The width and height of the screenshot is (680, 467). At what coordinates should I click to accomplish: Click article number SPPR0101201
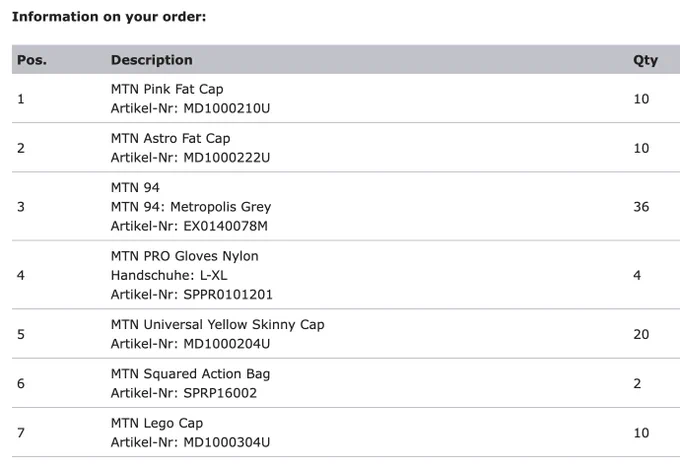click(228, 294)
